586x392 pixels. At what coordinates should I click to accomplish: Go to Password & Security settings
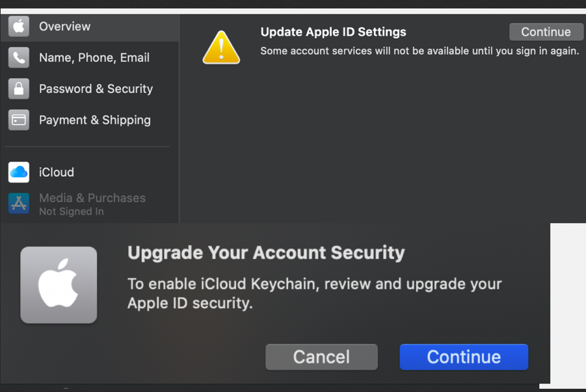(x=96, y=89)
